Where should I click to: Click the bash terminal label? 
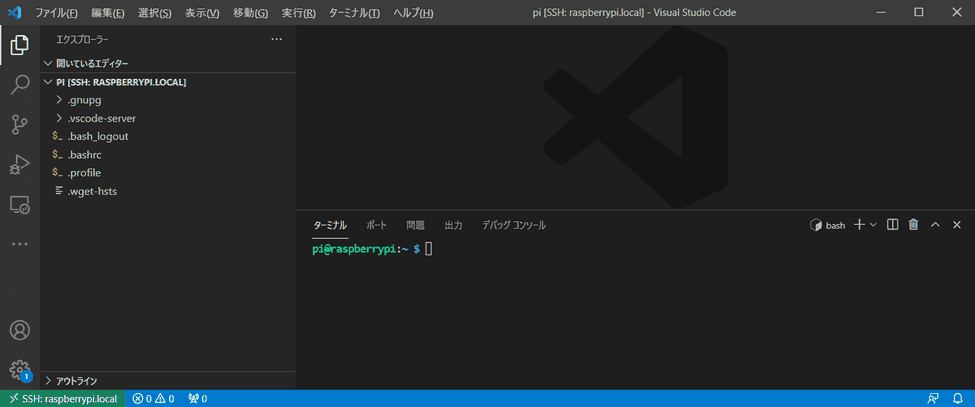pyautogui.click(x=835, y=225)
